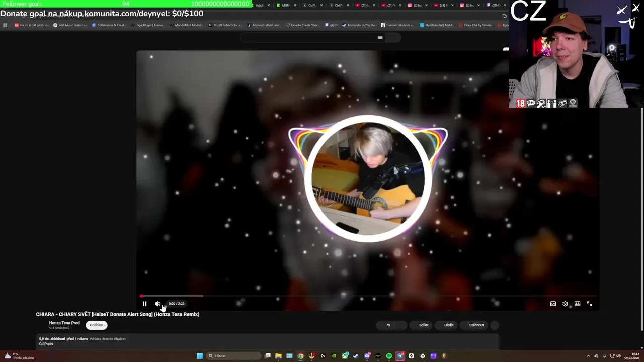Open Spotify from the taskbar
Screen dimensions: 644x362
point(389,356)
